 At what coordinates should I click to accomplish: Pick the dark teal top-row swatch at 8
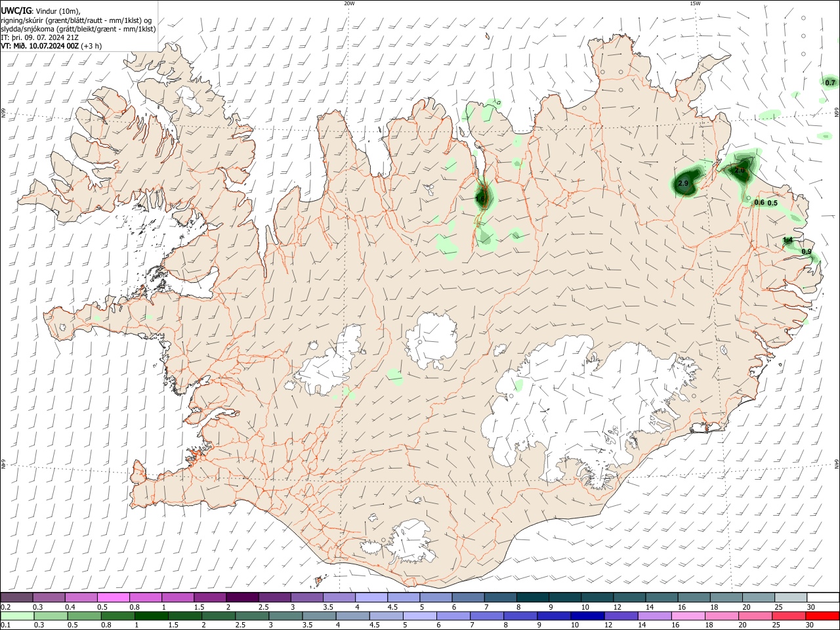coord(532,598)
